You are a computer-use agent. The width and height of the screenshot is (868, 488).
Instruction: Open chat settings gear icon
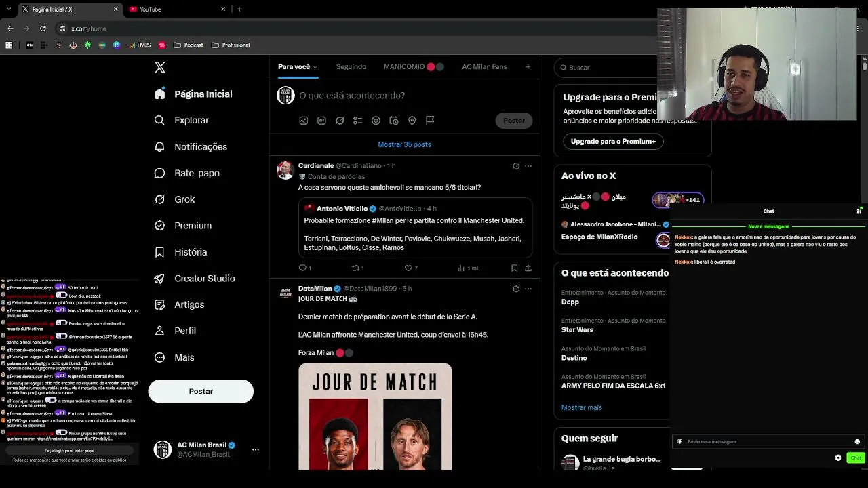pos(838,458)
